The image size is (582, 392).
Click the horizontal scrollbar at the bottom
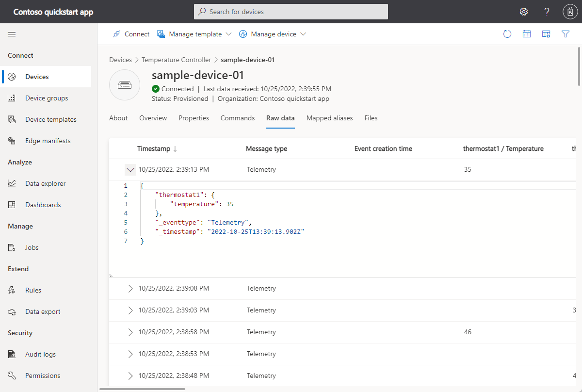coord(142,389)
